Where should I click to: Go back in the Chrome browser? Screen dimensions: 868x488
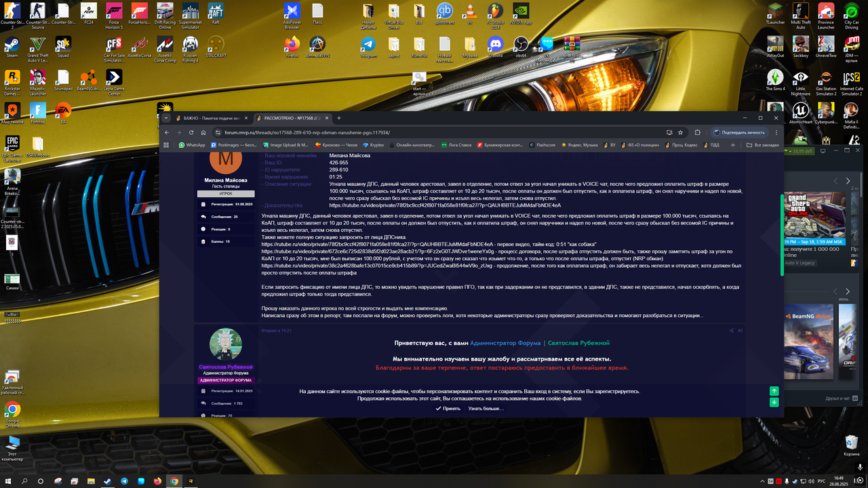(167, 133)
